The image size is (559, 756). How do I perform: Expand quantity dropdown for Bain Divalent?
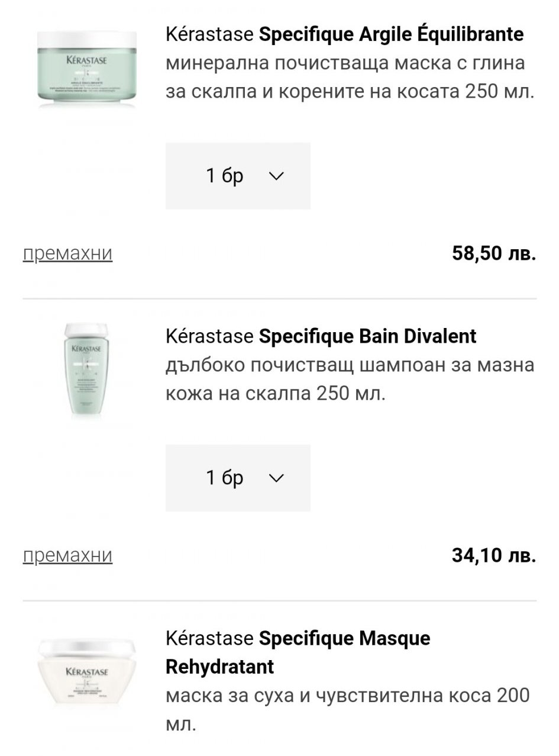(238, 478)
